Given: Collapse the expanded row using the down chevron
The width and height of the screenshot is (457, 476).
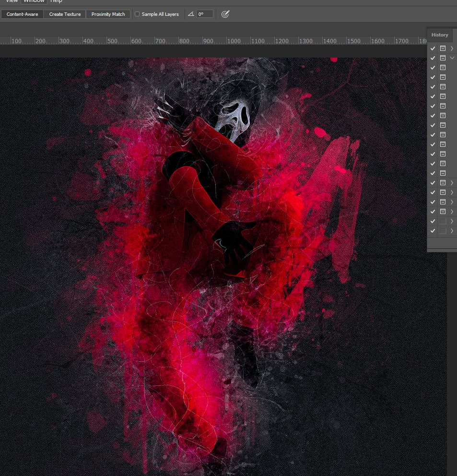Looking at the screenshot, I should click(452, 58).
